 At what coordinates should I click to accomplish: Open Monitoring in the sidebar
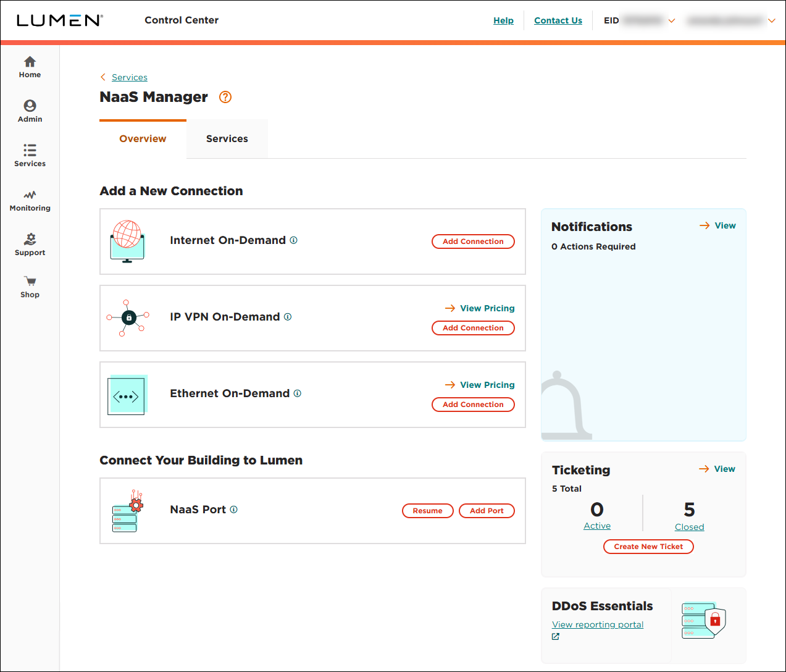(x=30, y=201)
